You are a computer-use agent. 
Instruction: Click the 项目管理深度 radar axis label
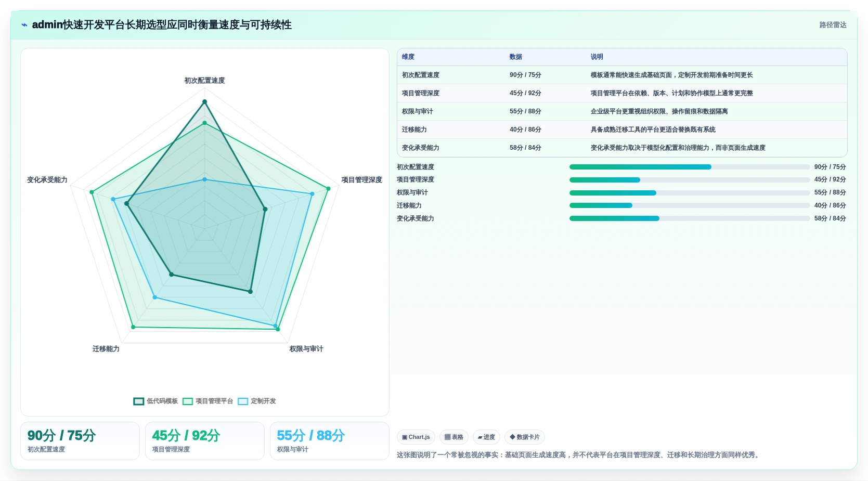click(361, 180)
